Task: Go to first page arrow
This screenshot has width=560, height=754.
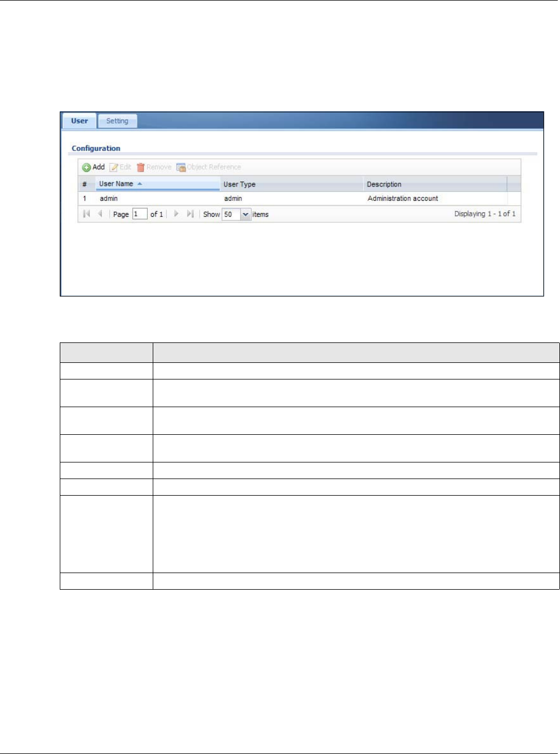Action: 86,214
